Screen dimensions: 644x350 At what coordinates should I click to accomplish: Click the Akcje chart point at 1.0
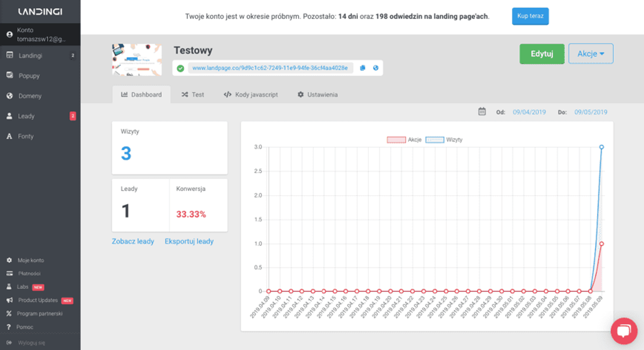tap(602, 243)
